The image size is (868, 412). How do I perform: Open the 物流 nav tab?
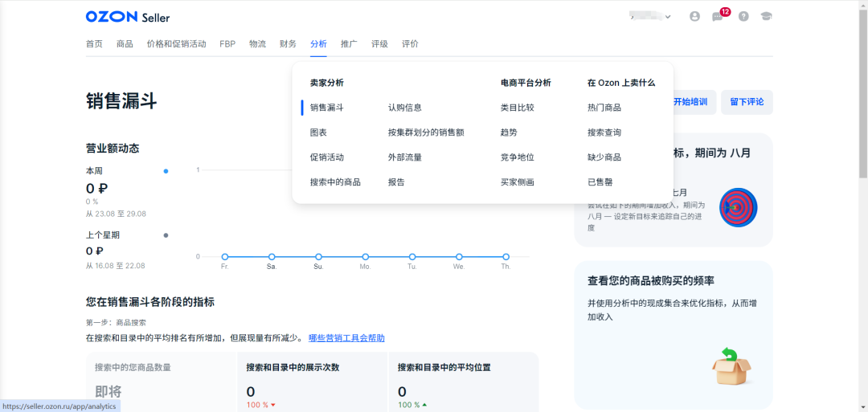(257, 44)
